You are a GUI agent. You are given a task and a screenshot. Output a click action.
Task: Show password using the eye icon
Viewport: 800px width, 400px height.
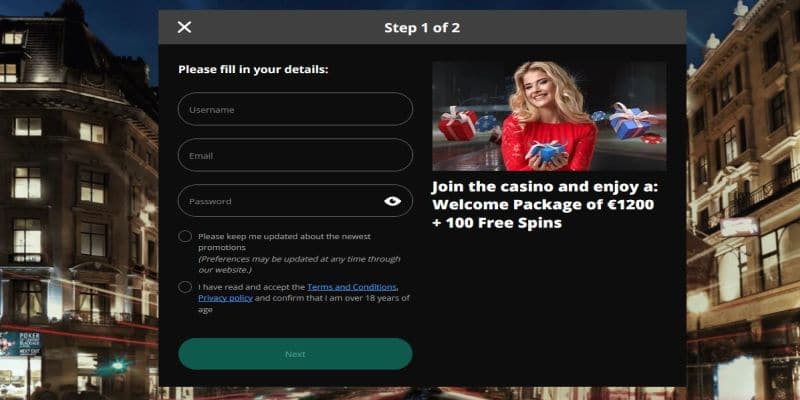(x=392, y=201)
